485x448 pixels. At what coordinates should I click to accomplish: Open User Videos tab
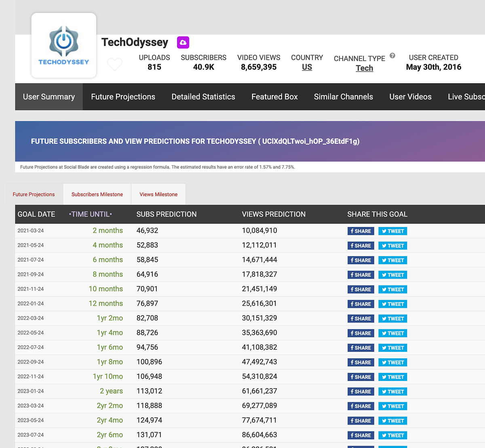[x=411, y=97]
